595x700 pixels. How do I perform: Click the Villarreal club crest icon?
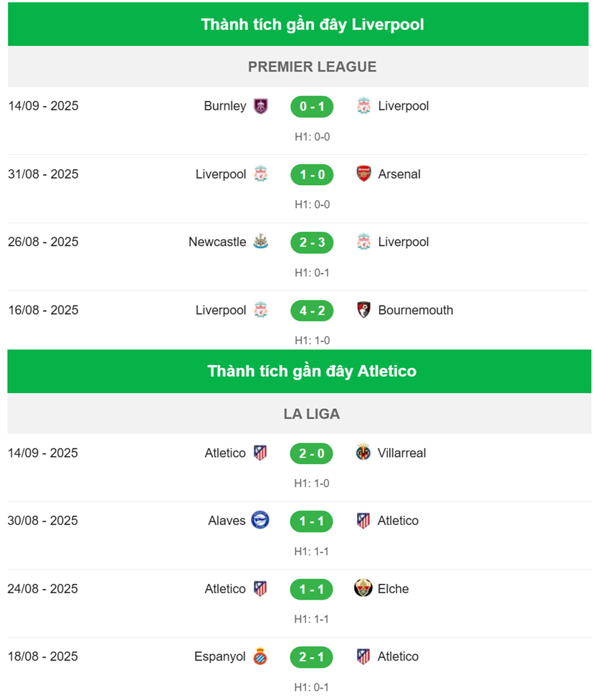click(x=363, y=453)
